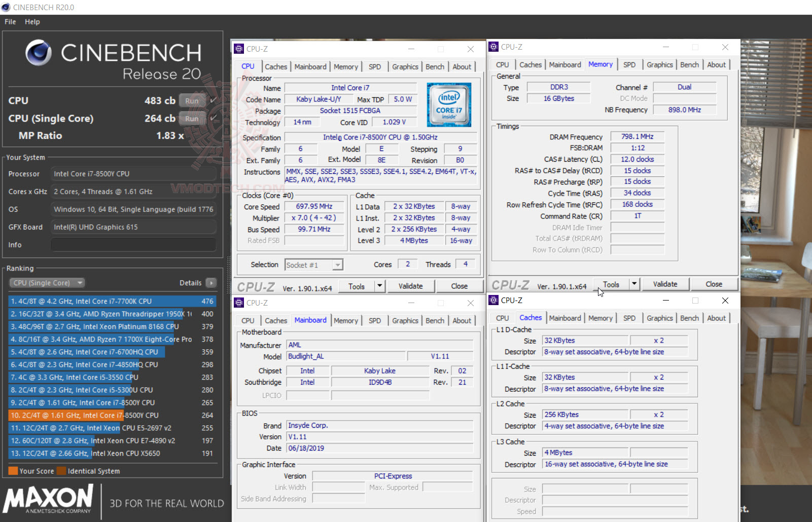Click the Intel Core i7 badge in CPU-Z
Image resolution: width=812 pixels, height=522 pixels.
[x=449, y=104]
